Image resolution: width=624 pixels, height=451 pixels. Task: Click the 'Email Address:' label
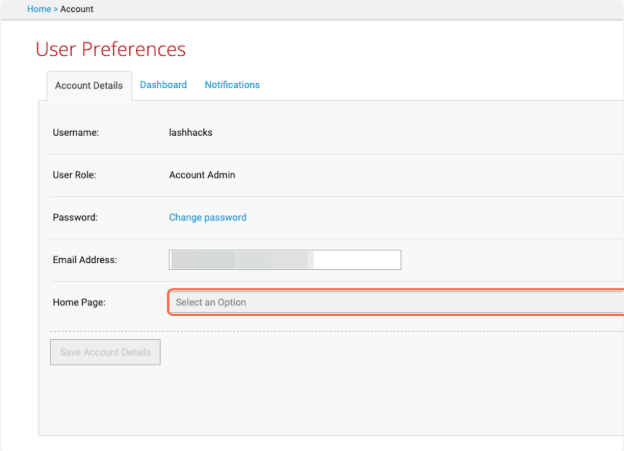[x=85, y=260]
